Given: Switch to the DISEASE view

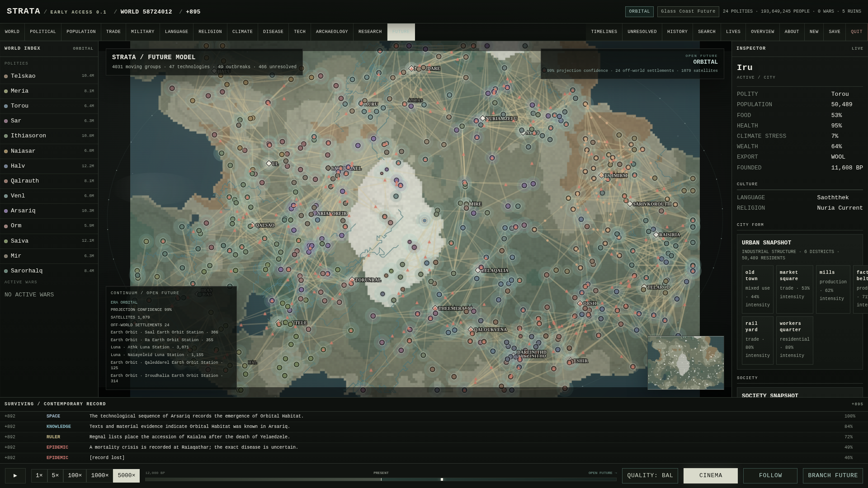Looking at the screenshot, I should [273, 32].
